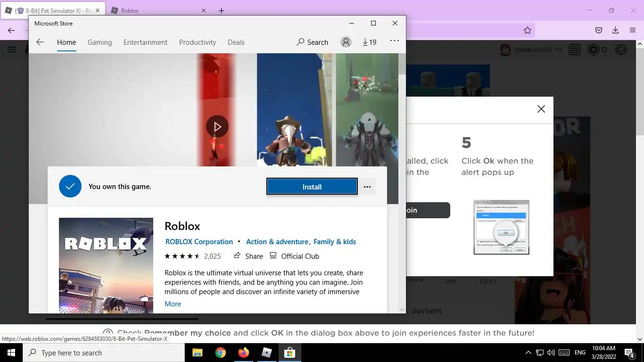Open the Firefox application menu
Viewport: 644px width, 362px height.
(633, 30)
